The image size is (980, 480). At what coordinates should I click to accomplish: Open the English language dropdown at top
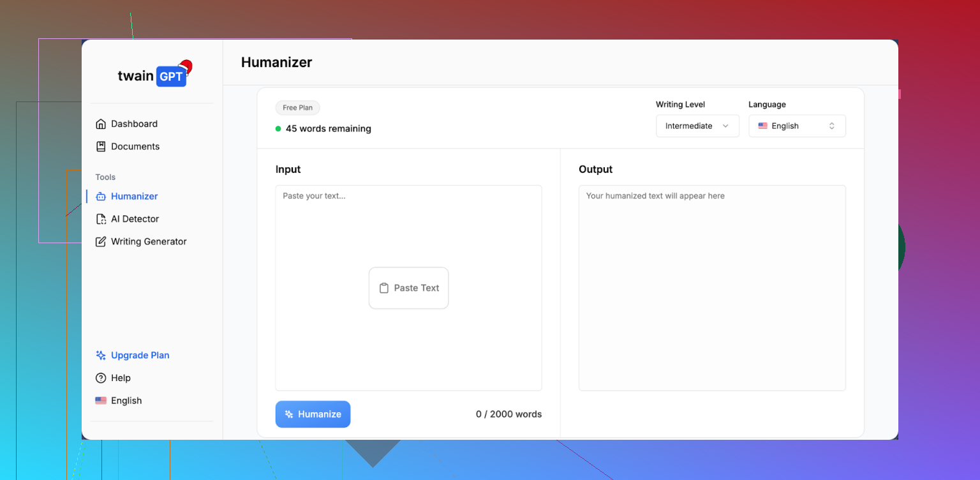[797, 126]
